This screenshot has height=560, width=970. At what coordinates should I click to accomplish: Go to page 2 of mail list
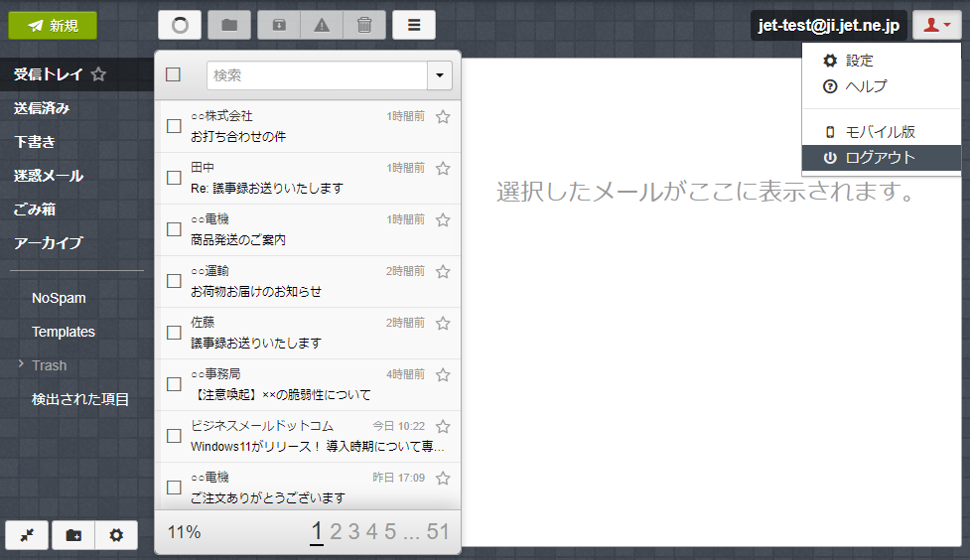336,532
